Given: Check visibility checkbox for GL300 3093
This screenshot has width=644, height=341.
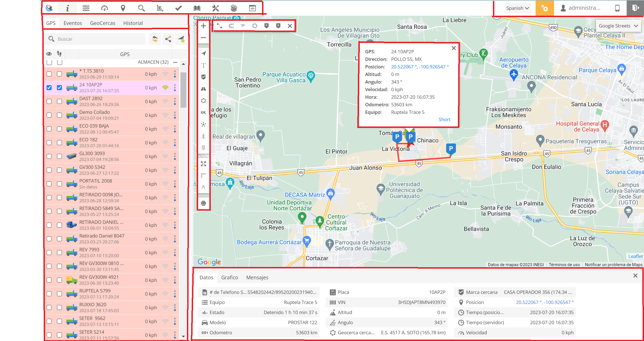Looking at the screenshot, I should click(x=49, y=156).
